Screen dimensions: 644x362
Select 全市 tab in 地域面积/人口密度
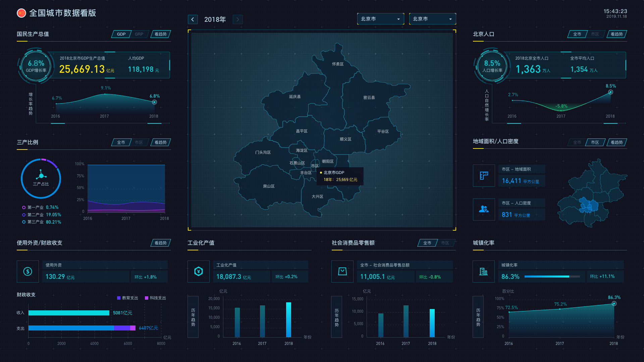pos(577,142)
